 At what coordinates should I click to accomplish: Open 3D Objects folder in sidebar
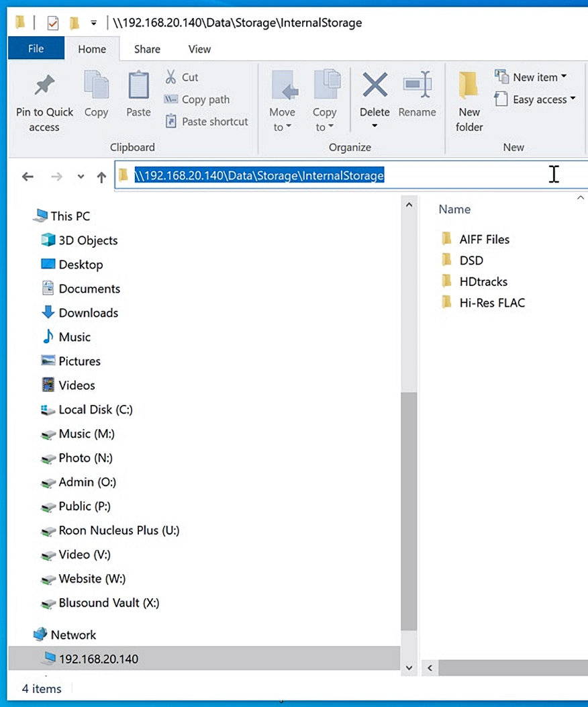(79, 240)
